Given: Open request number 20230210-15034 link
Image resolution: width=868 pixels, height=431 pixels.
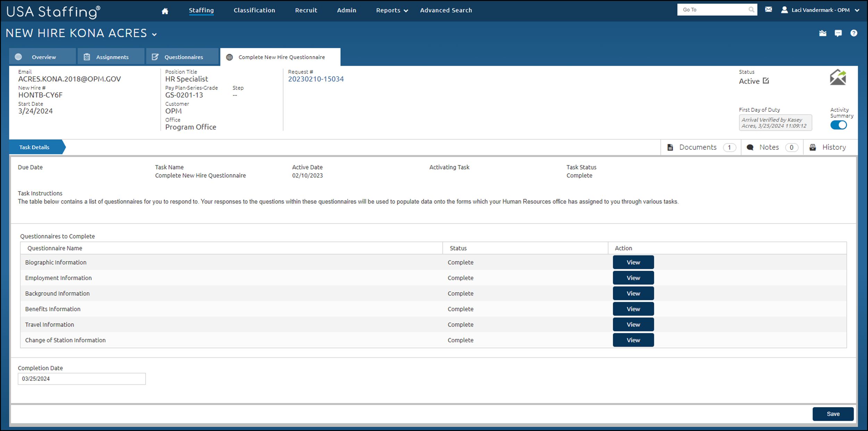Looking at the screenshot, I should pyautogui.click(x=316, y=79).
